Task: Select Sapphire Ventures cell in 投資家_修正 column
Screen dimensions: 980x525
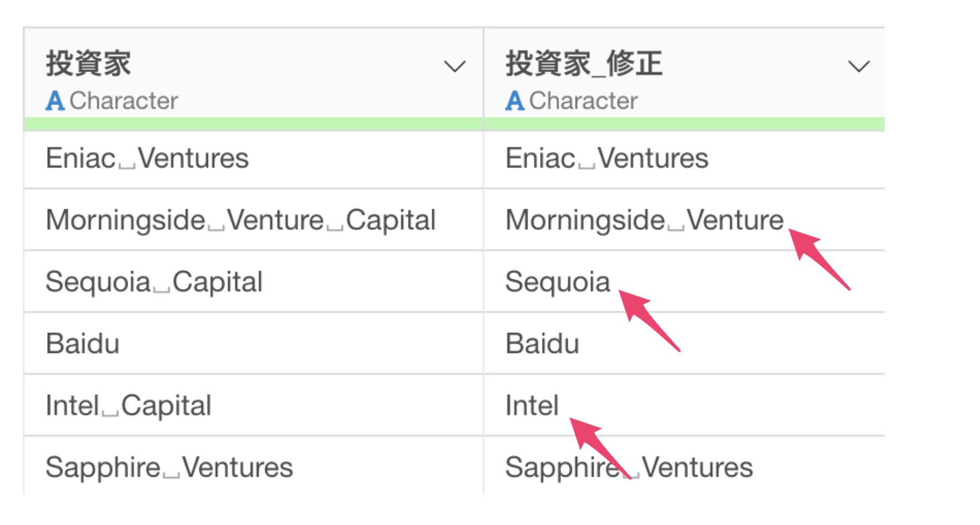Action: click(x=684, y=466)
